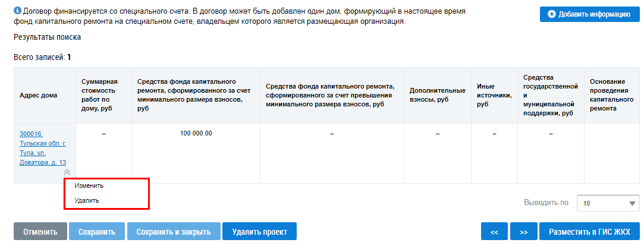The width and height of the screenshot is (644, 249).
Task: Collapse the row menu using the double chevron
Action: 67,173
